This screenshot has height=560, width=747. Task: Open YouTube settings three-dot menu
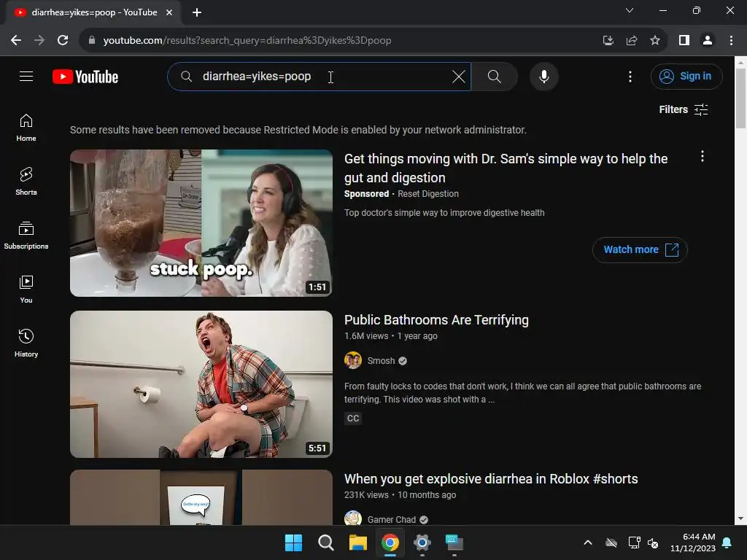(x=630, y=77)
